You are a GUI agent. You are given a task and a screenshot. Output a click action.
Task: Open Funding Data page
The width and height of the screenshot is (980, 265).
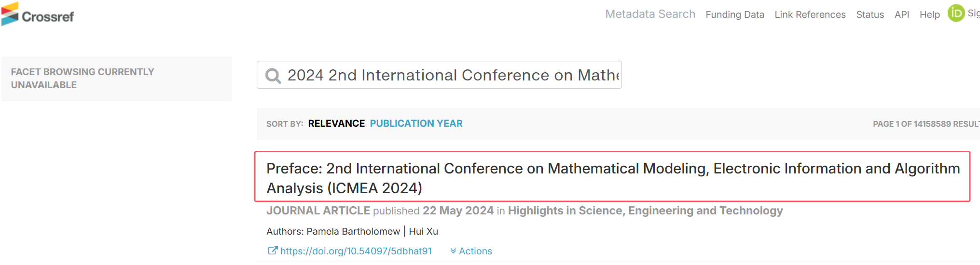734,14
